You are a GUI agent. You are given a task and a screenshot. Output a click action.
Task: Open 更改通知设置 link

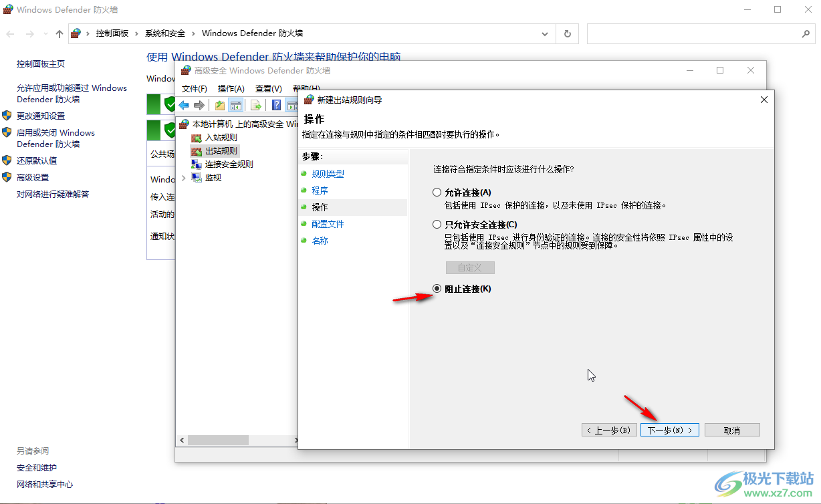coord(41,116)
